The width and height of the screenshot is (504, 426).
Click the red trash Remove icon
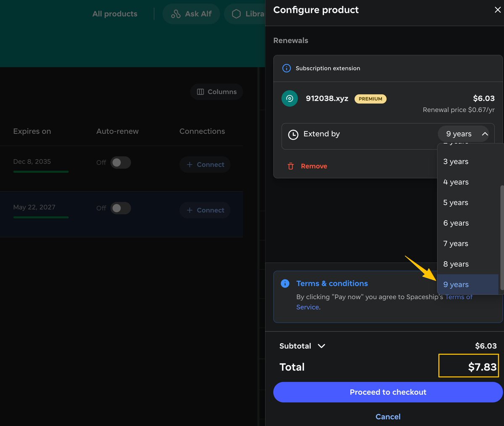coord(290,166)
